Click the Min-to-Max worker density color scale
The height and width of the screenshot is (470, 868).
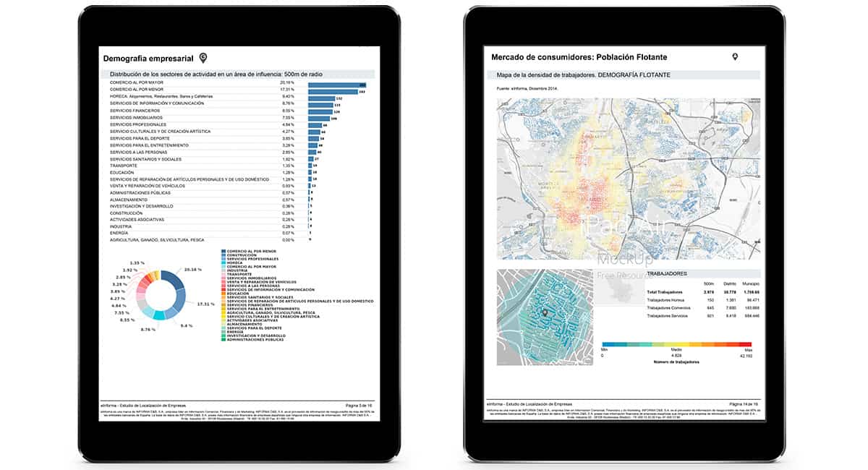tap(676, 345)
